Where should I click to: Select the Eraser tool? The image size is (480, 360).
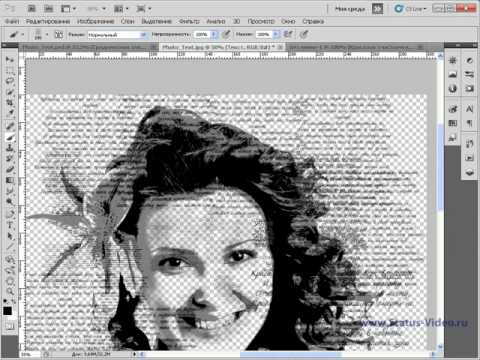pyautogui.click(x=10, y=169)
